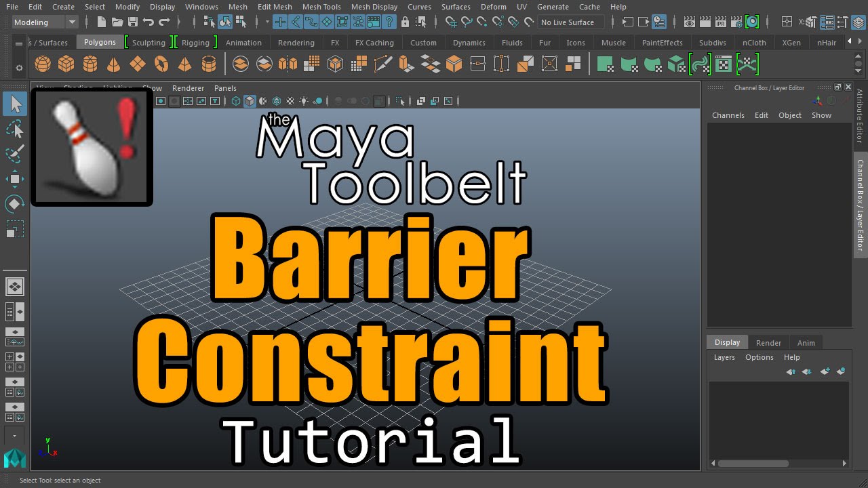Click the Render current frame clapperboard icon
868x488 pixels.
[x=705, y=22]
